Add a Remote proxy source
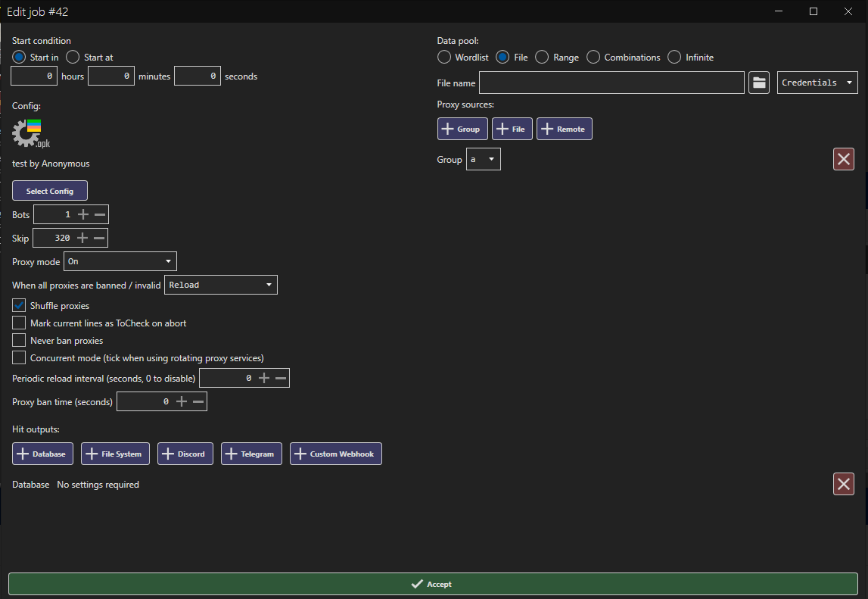Screen dimensions: 868x599 coord(564,129)
